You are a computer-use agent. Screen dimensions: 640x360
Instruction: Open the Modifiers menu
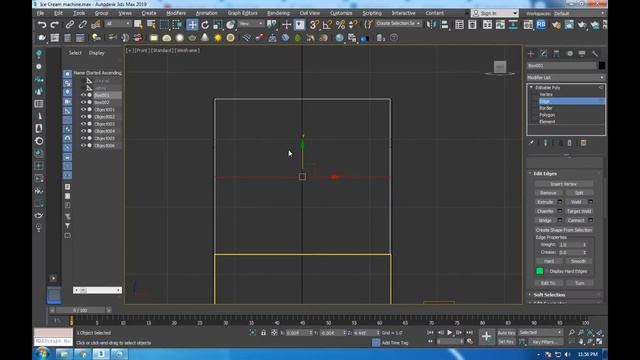tap(176, 13)
